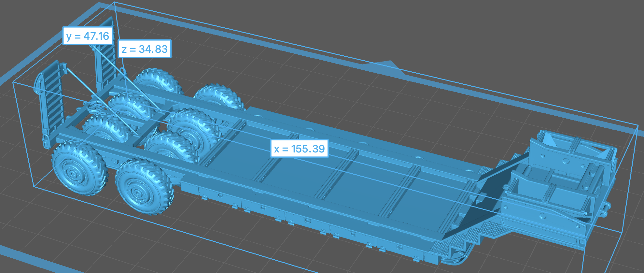This screenshot has height=273, width=644.
Task: Click the x = 155.39 dimension label
Action: point(299,149)
